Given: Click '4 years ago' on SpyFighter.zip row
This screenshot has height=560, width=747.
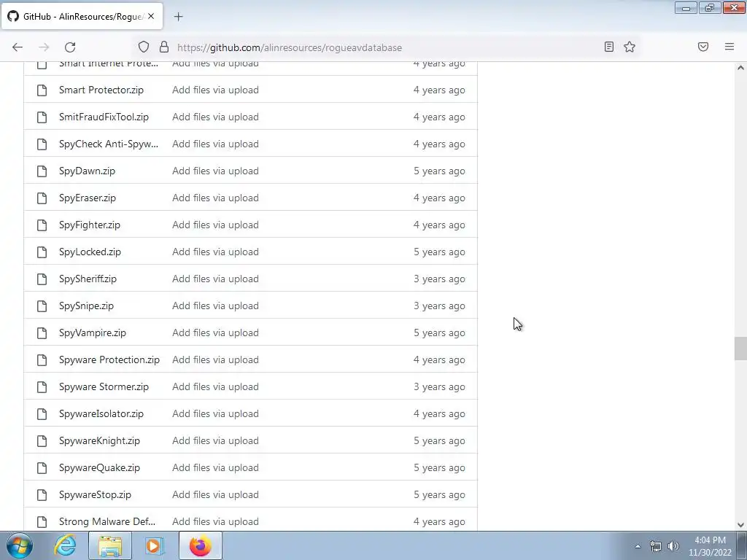Looking at the screenshot, I should [x=439, y=225].
